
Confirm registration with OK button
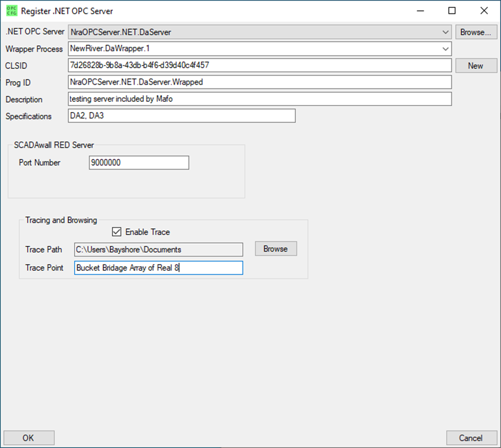(x=29, y=438)
